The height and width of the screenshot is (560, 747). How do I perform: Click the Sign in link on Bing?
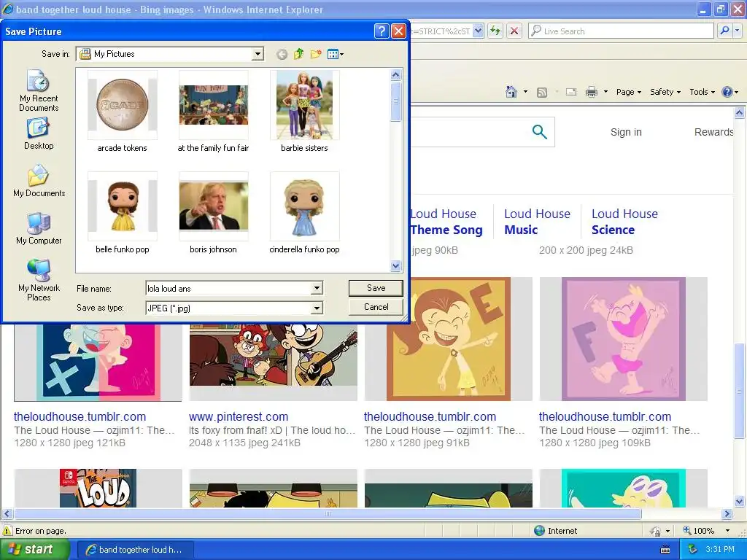pyautogui.click(x=626, y=132)
